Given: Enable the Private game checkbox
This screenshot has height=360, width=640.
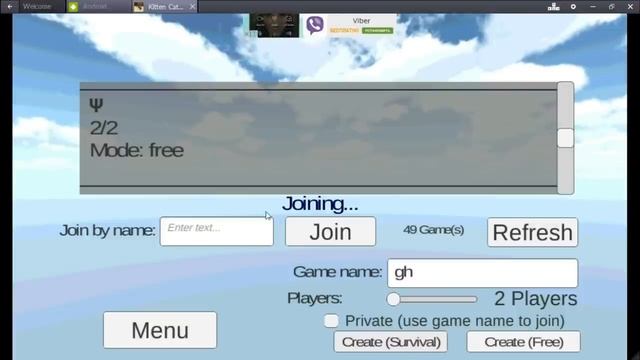Looking at the screenshot, I should 331,321.
